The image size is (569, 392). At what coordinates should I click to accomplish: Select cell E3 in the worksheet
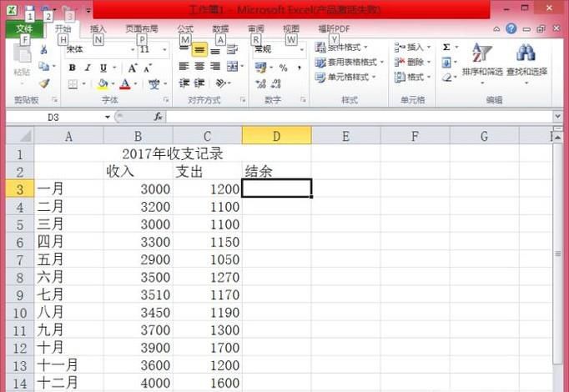point(345,188)
